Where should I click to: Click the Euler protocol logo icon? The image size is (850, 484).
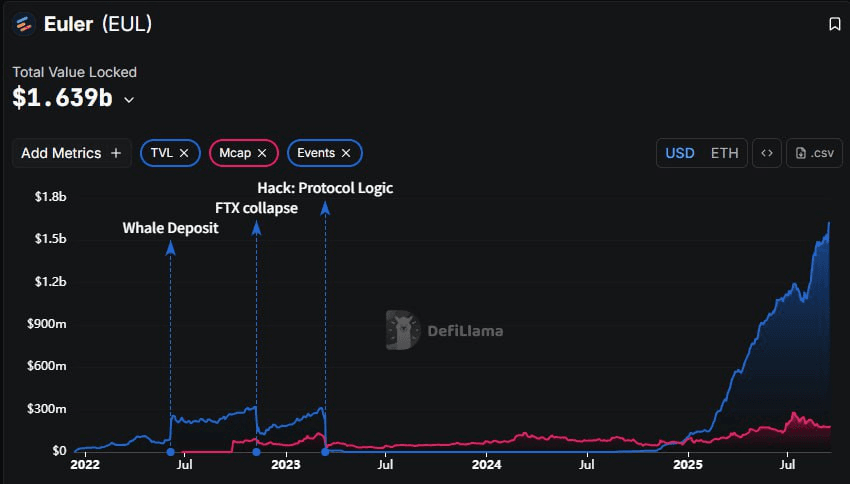point(23,24)
